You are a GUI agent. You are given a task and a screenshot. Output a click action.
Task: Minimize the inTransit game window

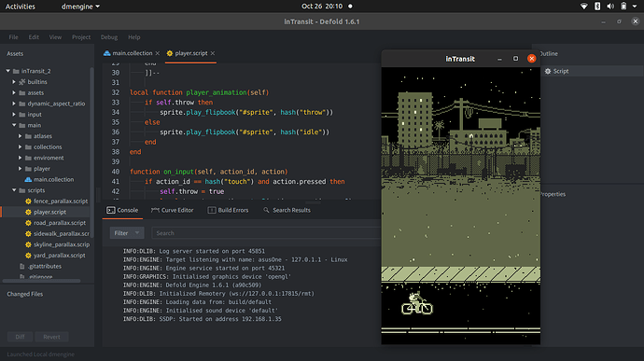point(499,59)
